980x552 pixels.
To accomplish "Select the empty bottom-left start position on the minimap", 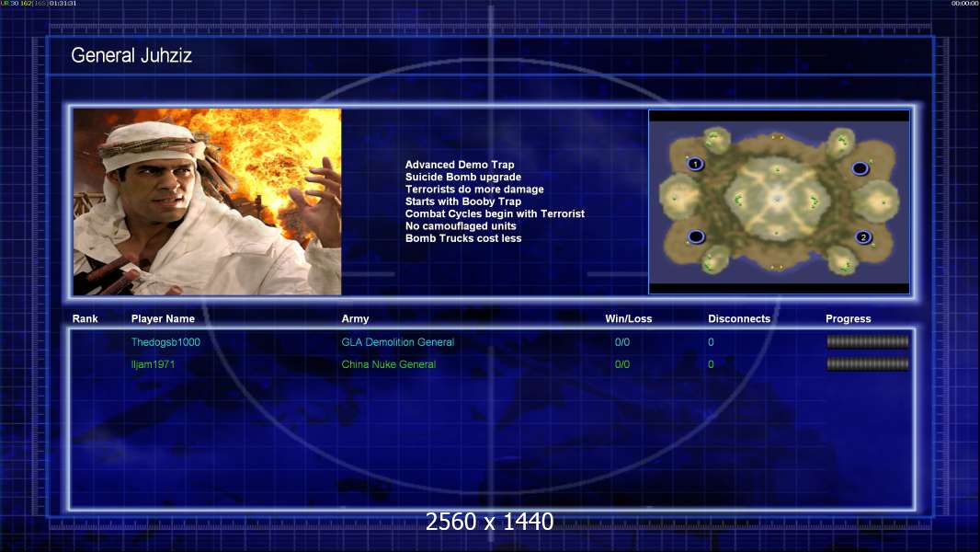I will [x=696, y=237].
